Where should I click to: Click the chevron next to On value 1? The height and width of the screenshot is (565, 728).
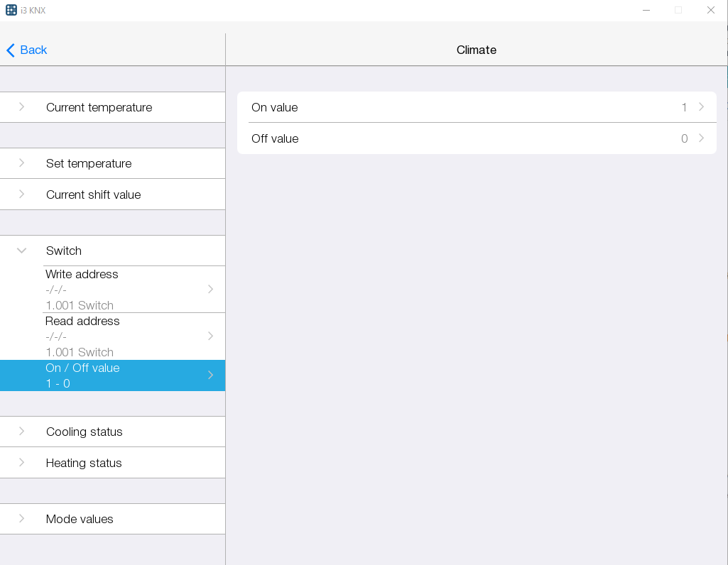click(701, 107)
